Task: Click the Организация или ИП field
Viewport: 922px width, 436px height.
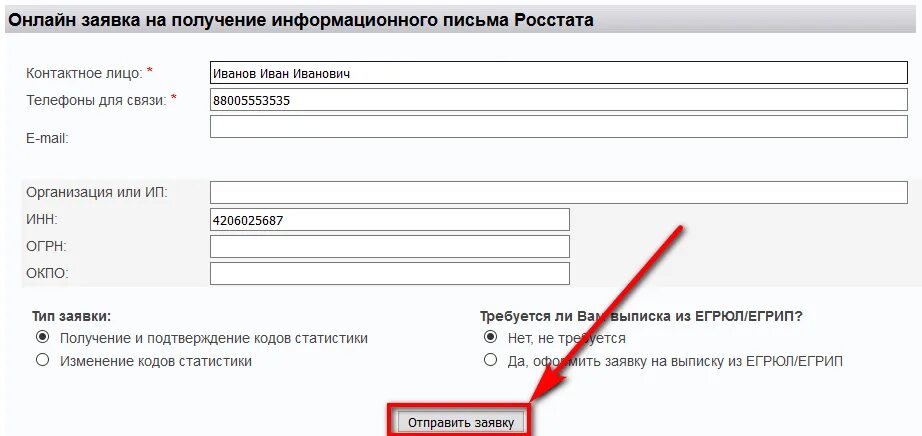Action: [x=559, y=192]
